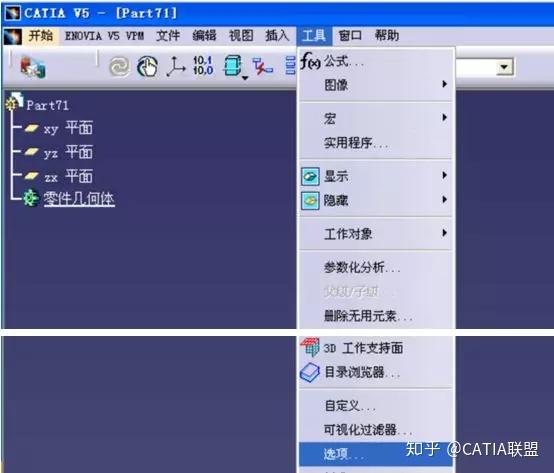Open the 显示 submenu
The height and width of the screenshot is (473, 554).
(376, 176)
